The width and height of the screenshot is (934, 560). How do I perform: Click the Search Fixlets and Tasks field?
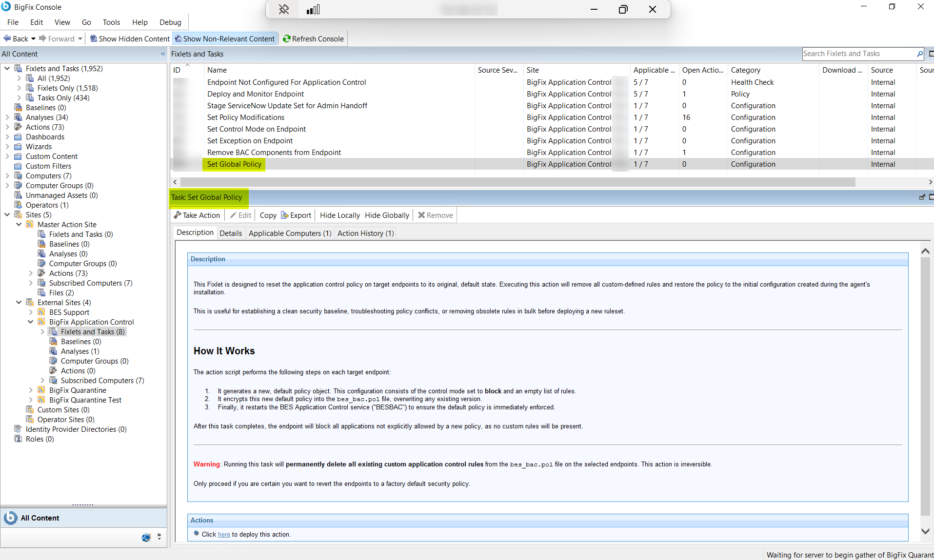coord(859,54)
